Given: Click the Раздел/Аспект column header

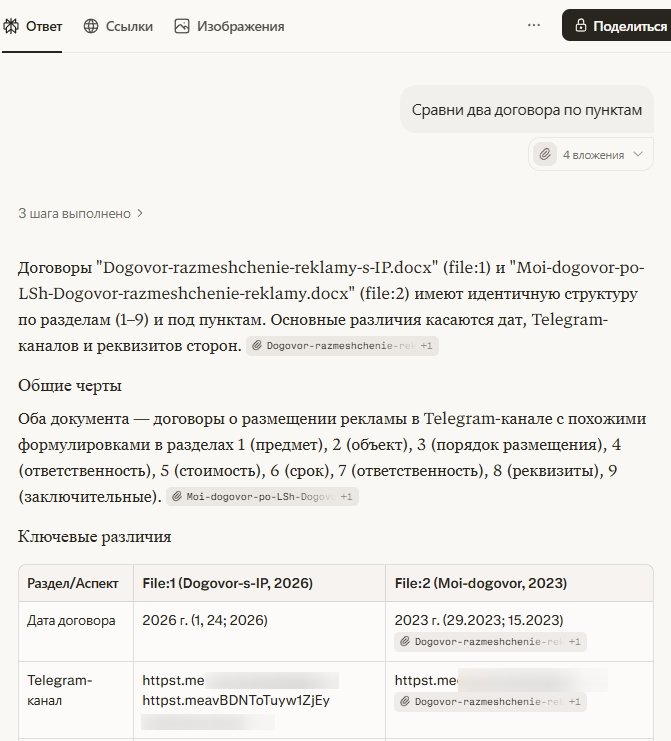Looking at the screenshot, I should coord(72,583).
